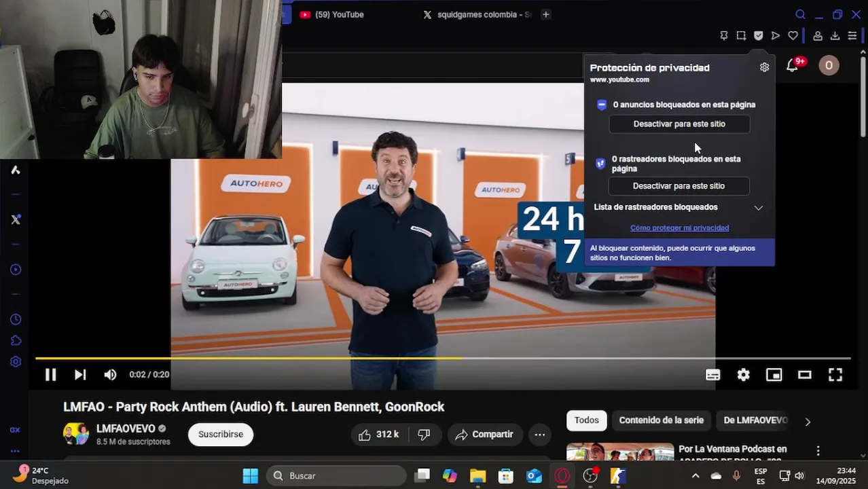Click the Windows taskbar Buscar search box
868x489 pixels.
point(338,476)
